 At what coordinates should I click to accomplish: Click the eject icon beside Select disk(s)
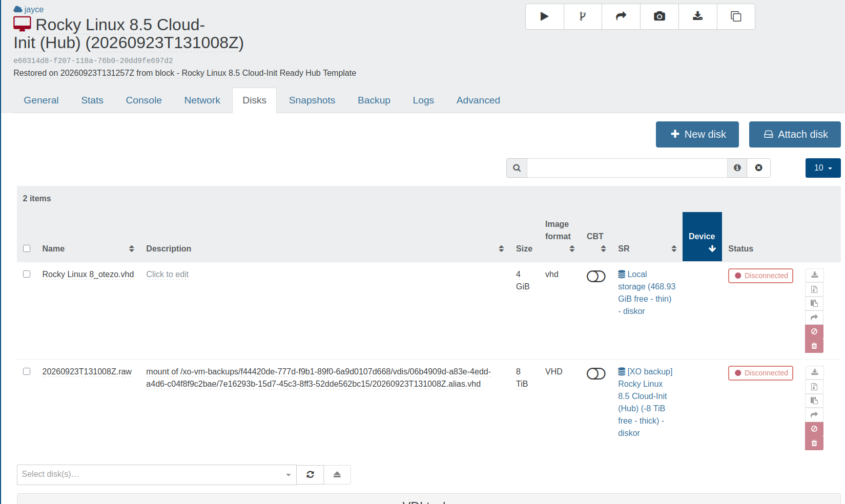337,475
